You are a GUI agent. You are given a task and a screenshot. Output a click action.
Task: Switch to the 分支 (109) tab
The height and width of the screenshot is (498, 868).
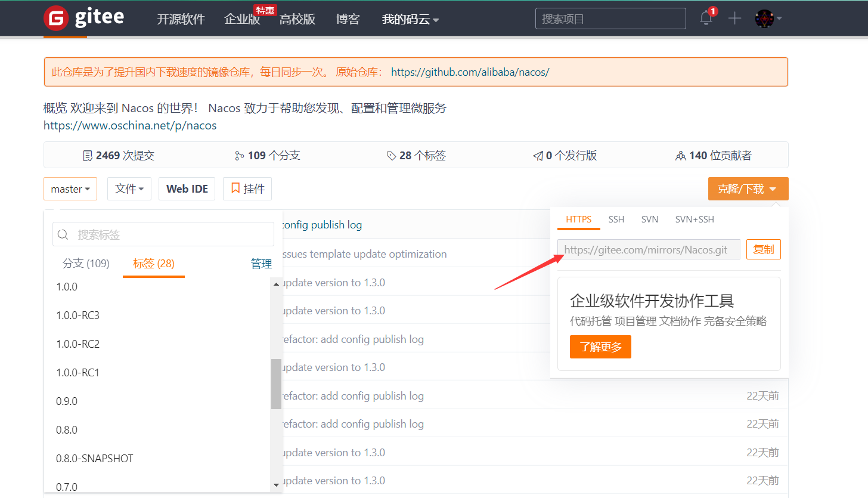(85, 263)
